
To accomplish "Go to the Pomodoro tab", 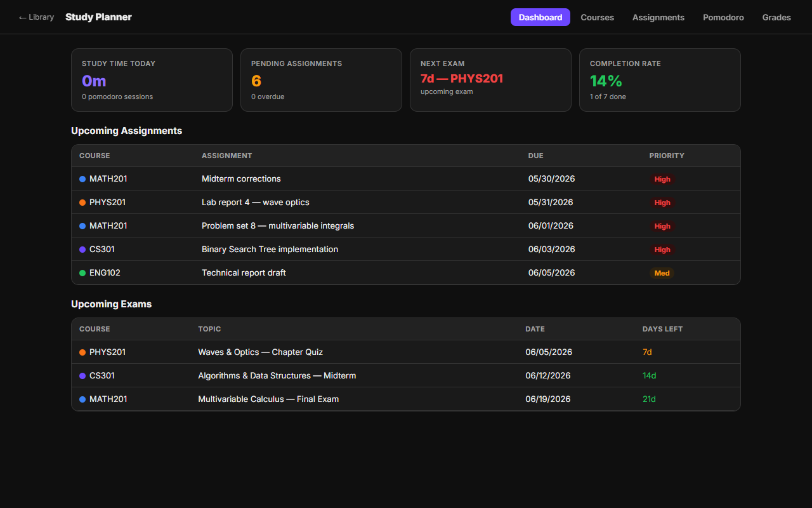I will click(723, 17).
